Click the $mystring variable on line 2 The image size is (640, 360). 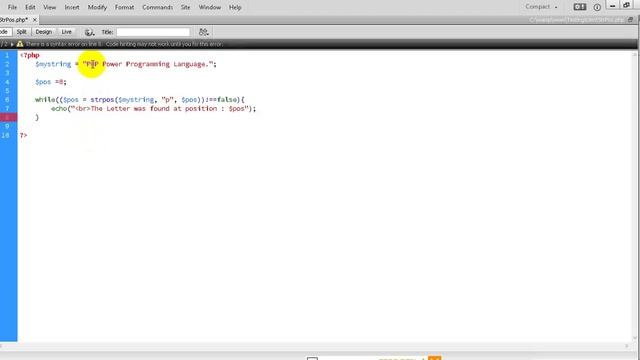tap(53, 64)
